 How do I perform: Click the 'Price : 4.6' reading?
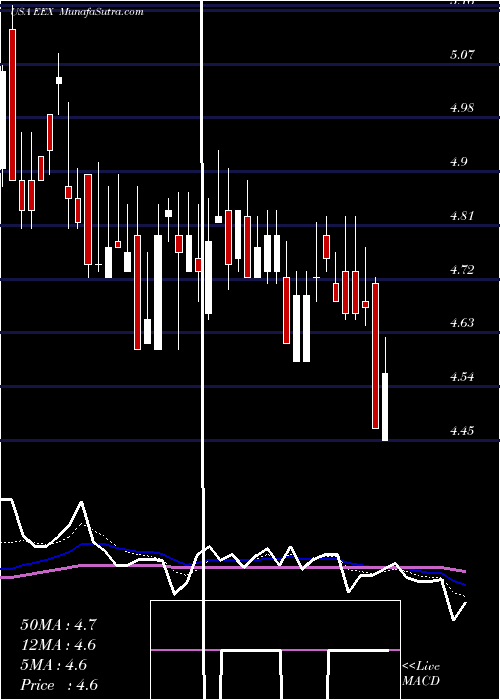pyautogui.click(x=59, y=685)
